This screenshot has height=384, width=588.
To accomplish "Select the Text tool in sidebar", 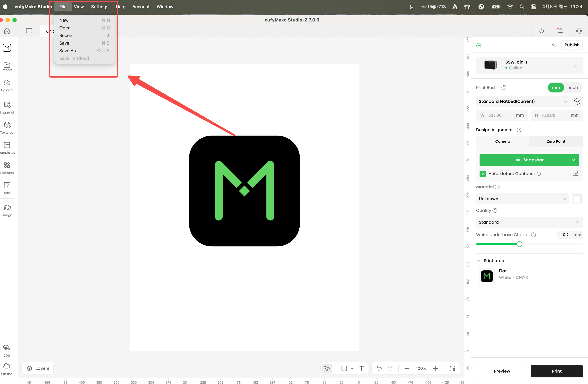I will pos(7,188).
